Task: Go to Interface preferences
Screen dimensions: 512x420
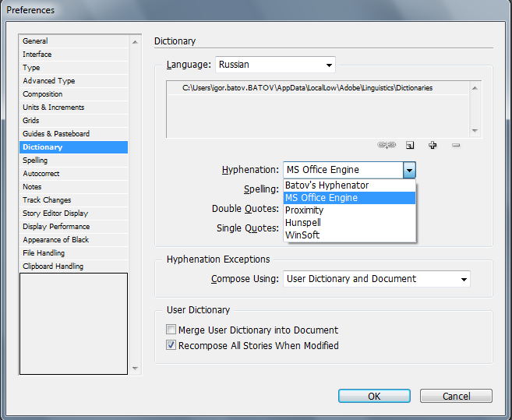Action: (x=73, y=55)
